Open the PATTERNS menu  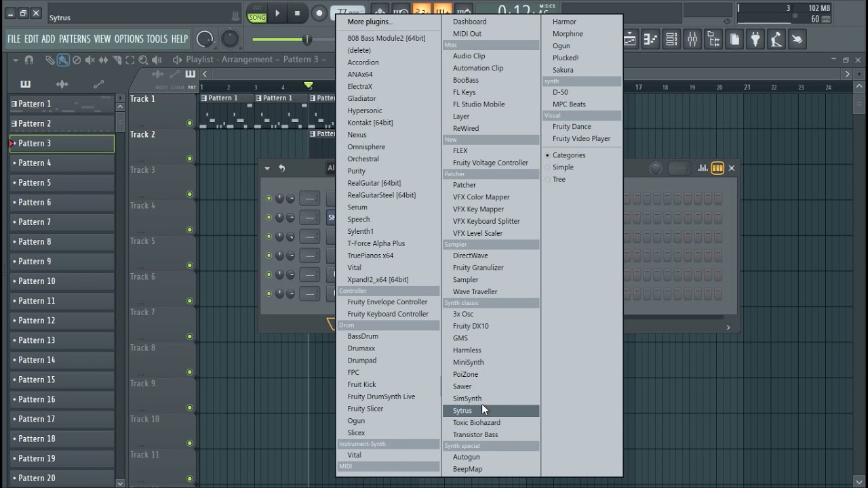[75, 39]
